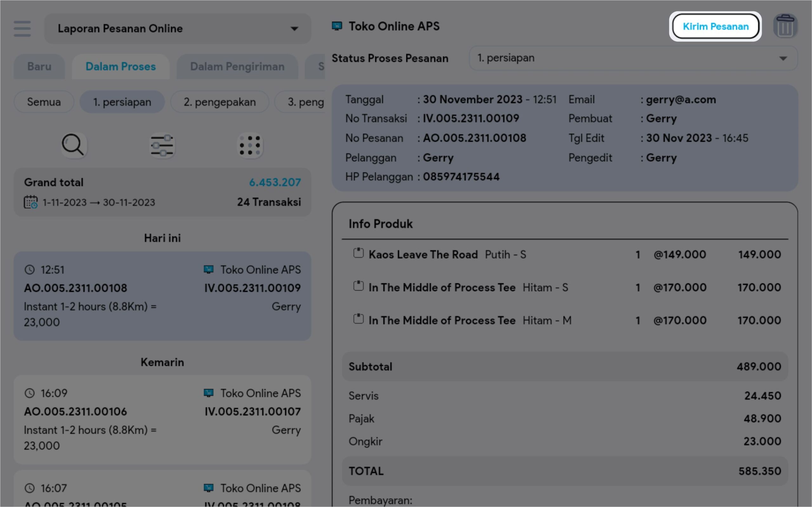Switch to Dalam Pengiriman tab

click(x=237, y=67)
